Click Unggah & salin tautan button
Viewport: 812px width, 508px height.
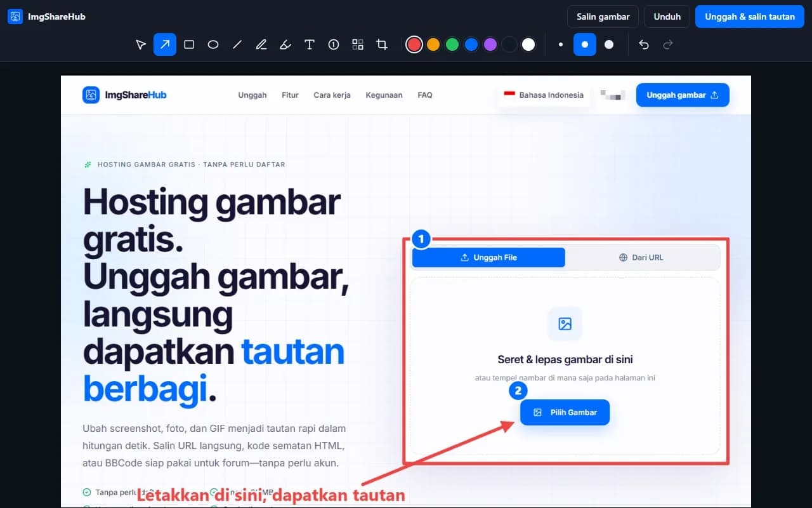point(750,17)
